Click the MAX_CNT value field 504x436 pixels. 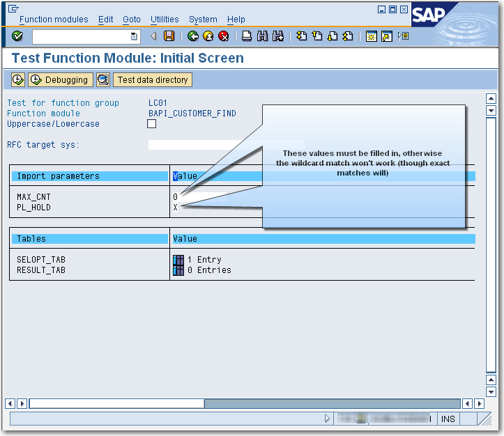(x=199, y=197)
